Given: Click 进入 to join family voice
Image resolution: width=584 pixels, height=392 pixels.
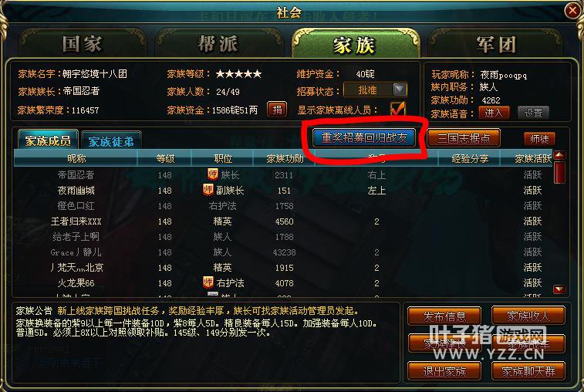Looking at the screenshot, I should 494,113.
